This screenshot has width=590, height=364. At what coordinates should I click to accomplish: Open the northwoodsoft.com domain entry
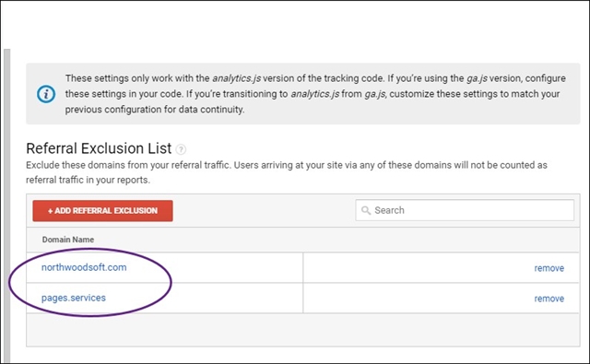click(x=84, y=267)
